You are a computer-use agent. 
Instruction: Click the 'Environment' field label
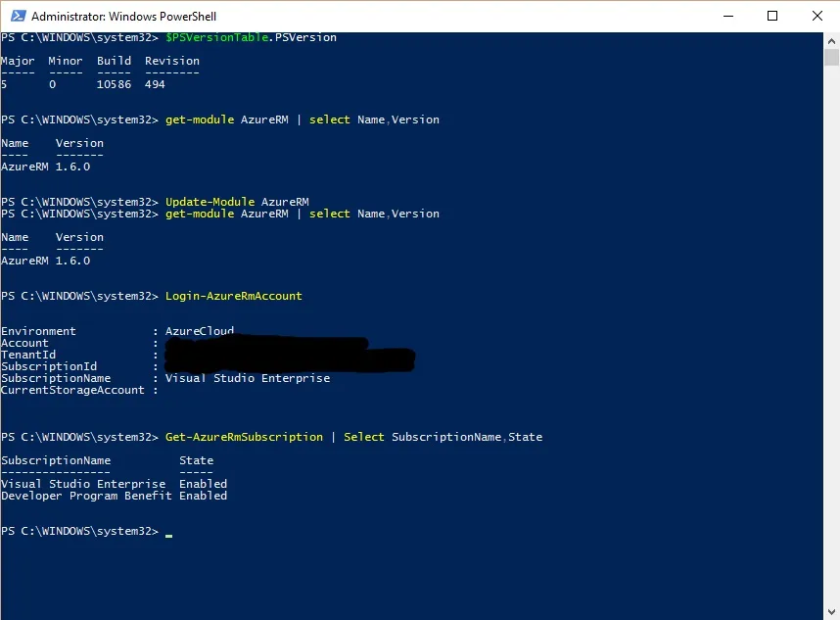(38, 331)
